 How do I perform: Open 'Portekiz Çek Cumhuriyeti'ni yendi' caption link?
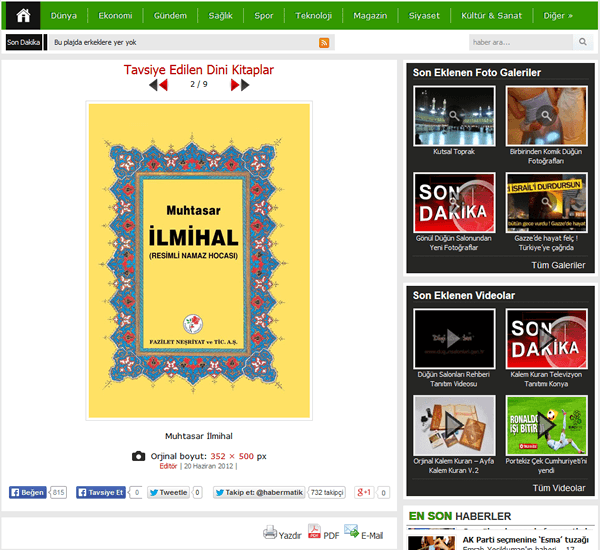[x=546, y=466]
